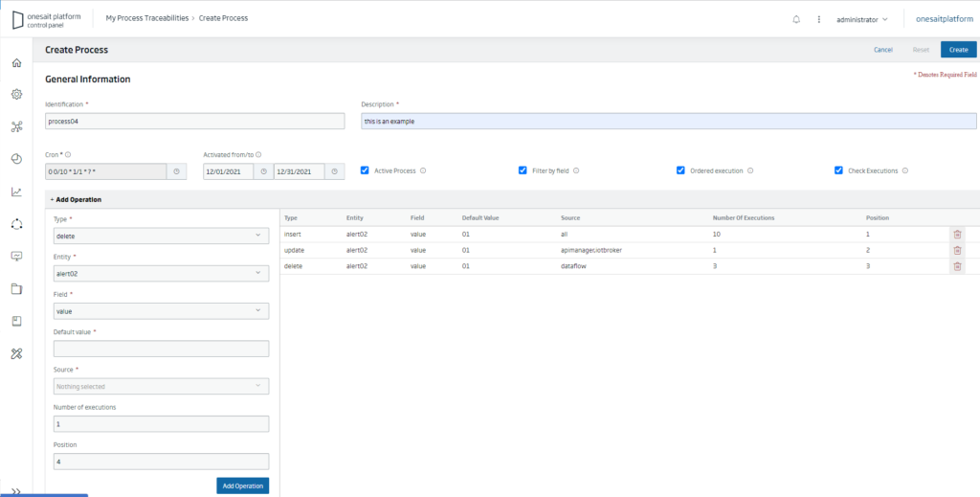Open the folder icon in sidebar
The width and height of the screenshot is (980, 497).
[17, 289]
